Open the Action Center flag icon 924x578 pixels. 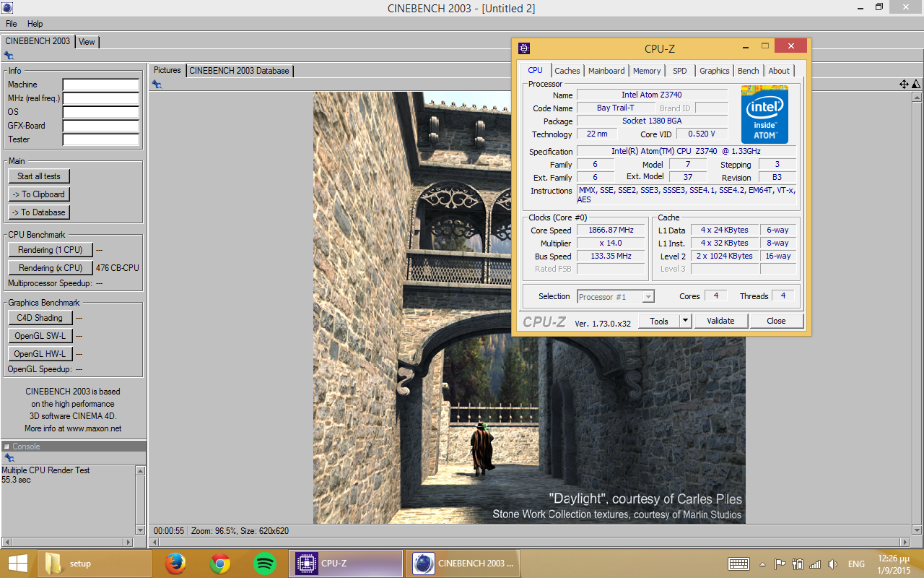tap(780, 564)
